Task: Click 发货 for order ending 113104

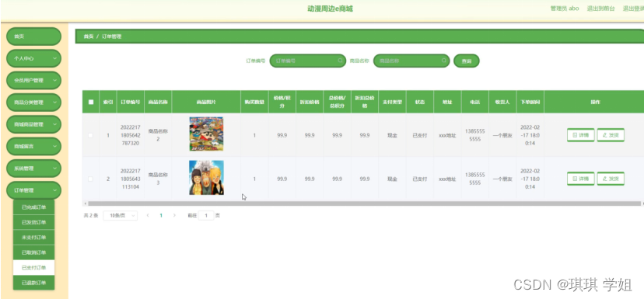Action: coord(611,179)
